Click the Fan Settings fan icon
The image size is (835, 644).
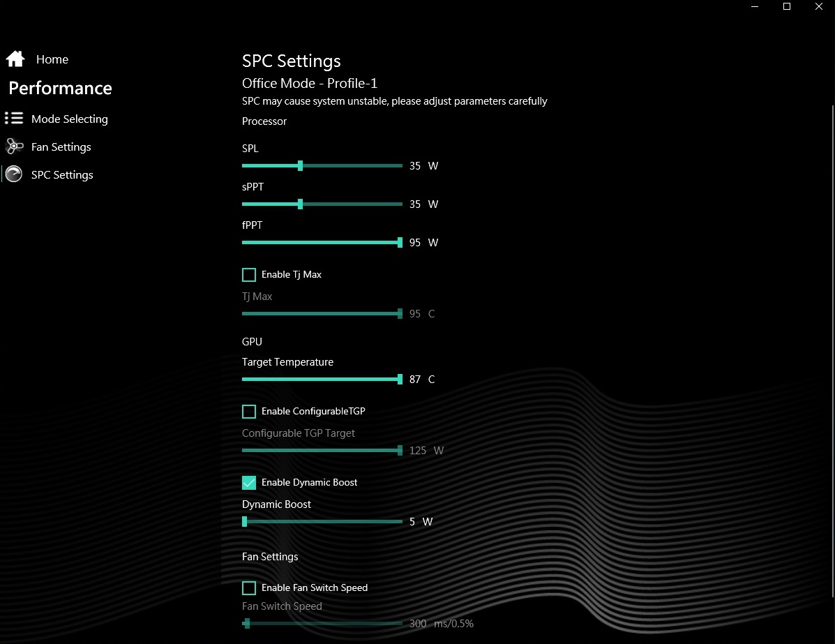pos(14,147)
